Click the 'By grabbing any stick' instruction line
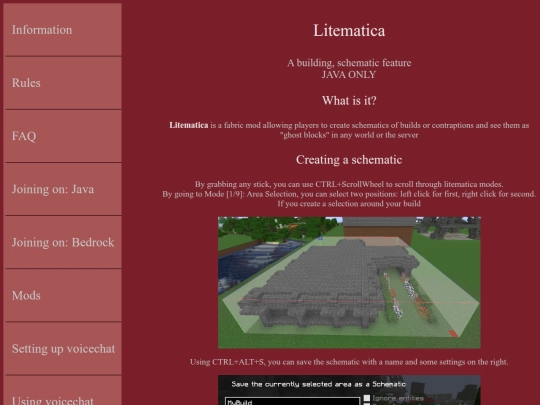This screenshot has width=540, height=405. click(x=349, y=184)
